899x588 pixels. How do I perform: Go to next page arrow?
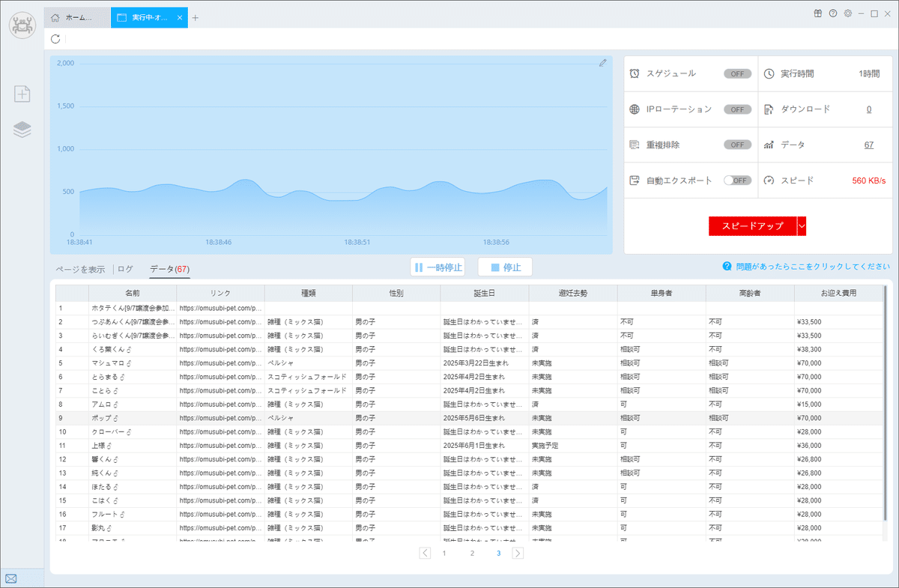point(517,553)
